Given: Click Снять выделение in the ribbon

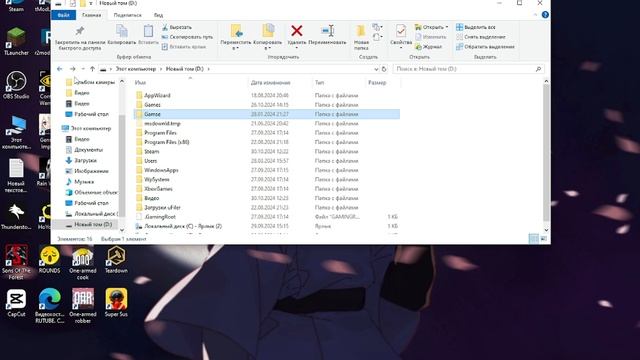Looking at the screenshot, I should click(480, 37).
